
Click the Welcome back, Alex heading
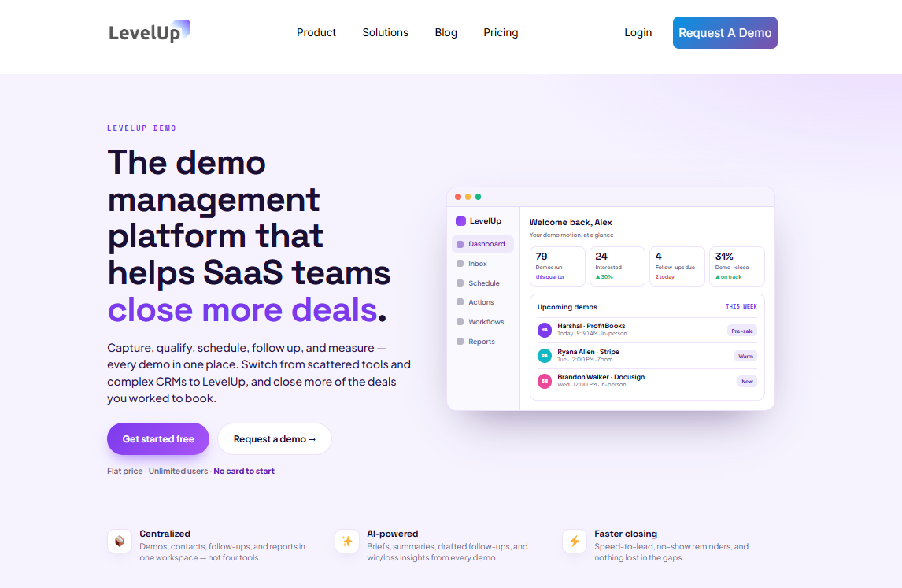(x=571, y=222)
